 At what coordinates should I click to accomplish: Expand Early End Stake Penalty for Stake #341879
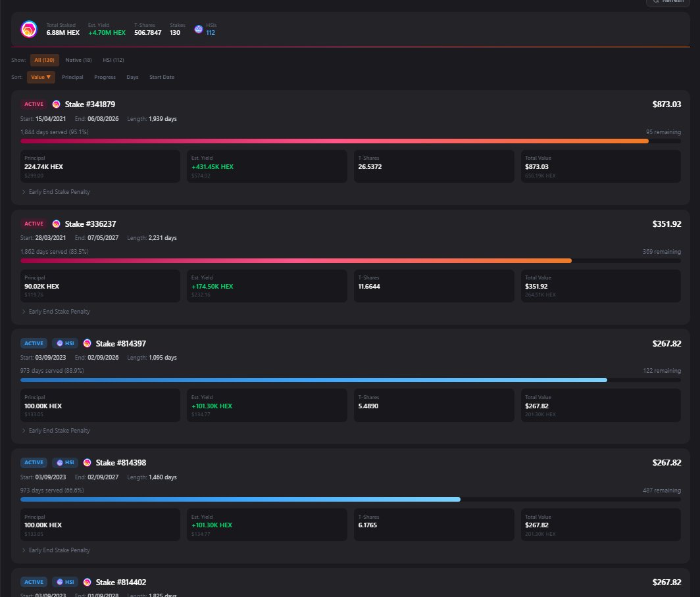tap(57, 192)
